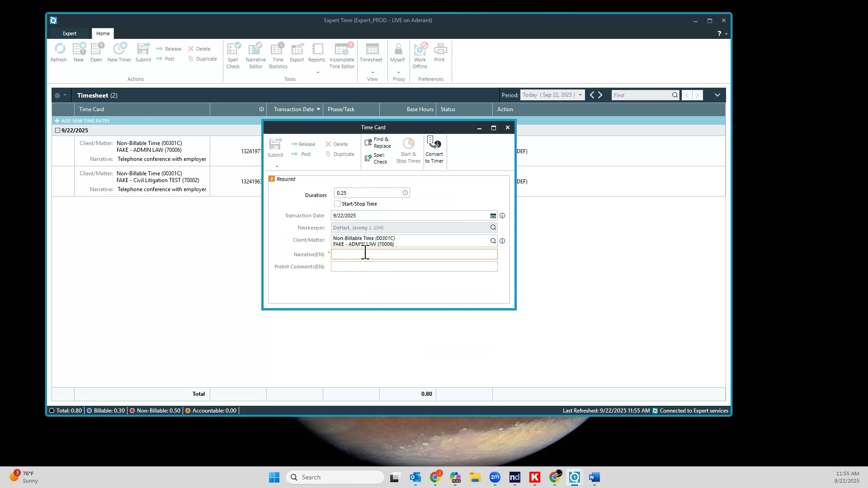Open Find & Replace in Time Card dialog
The width and height of the screenshot is (868, 488).
[x=378, y=142]
